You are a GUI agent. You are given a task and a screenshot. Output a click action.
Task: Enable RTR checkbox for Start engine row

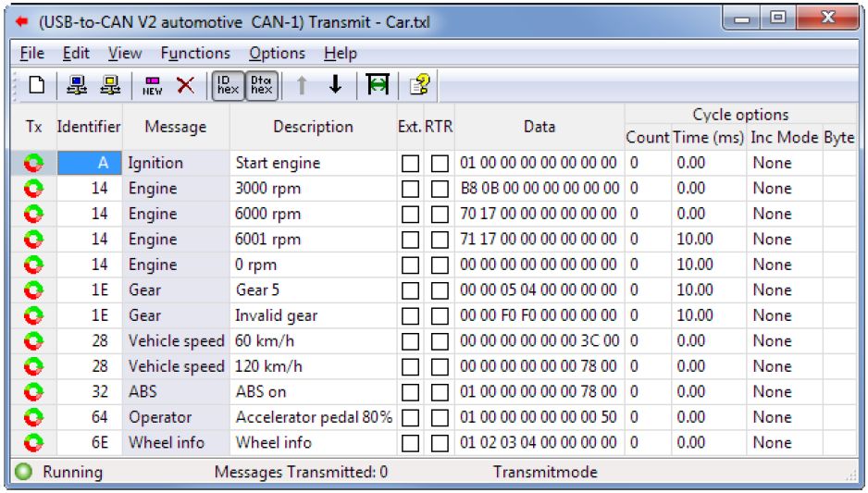[x=440, y=164]
